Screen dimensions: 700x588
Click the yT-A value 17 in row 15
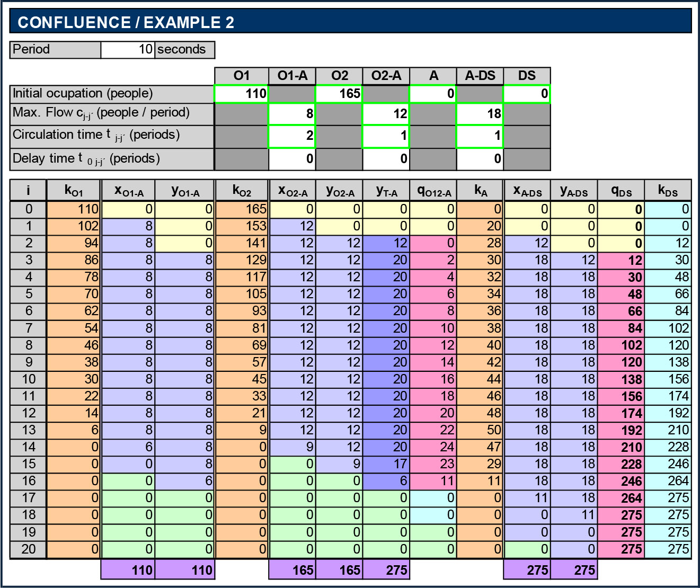coord(386,464)
